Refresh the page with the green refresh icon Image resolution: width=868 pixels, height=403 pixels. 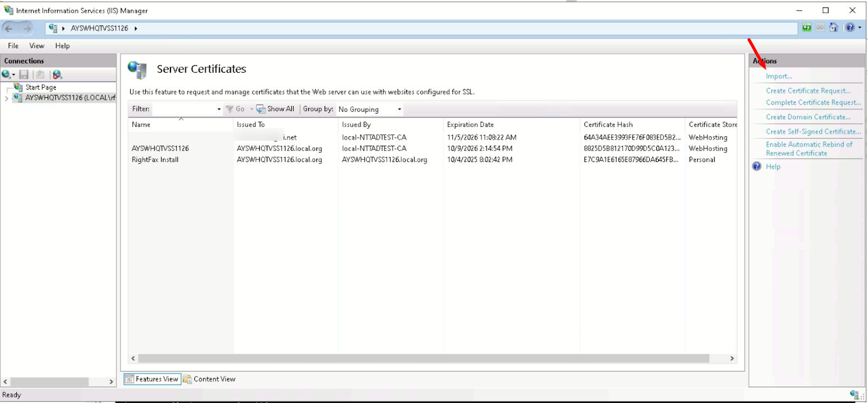tap(807, 28)
